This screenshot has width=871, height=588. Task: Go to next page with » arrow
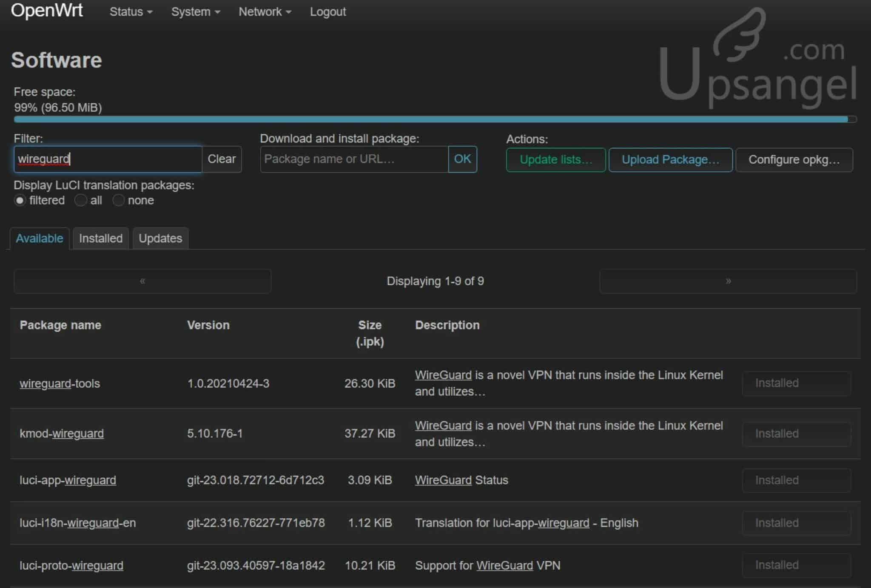(728, 281)
